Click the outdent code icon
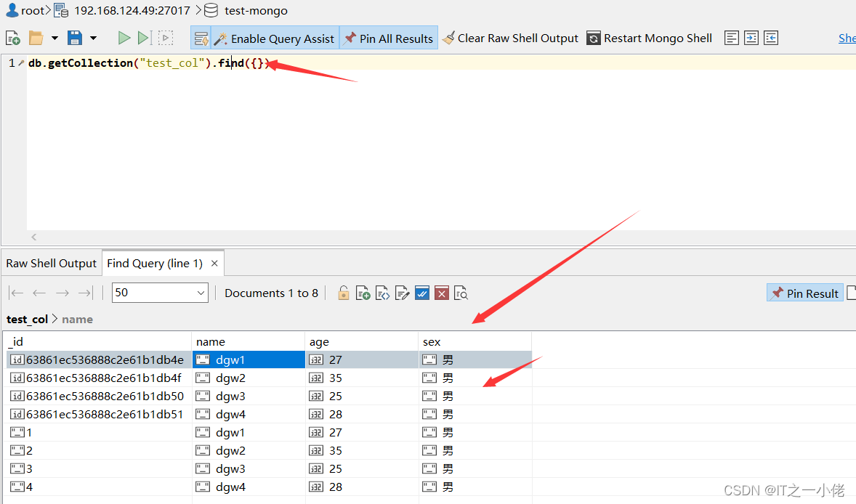 [x=771, y=38]
